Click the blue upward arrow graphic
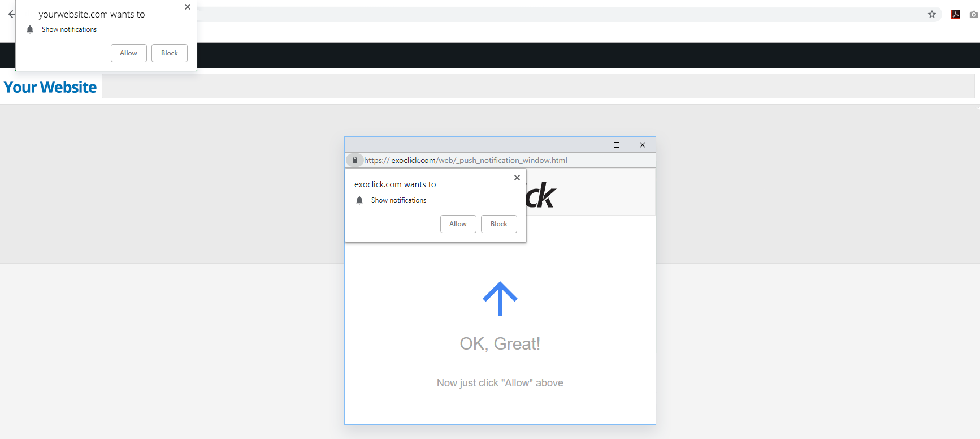 (x=500, y=299)
